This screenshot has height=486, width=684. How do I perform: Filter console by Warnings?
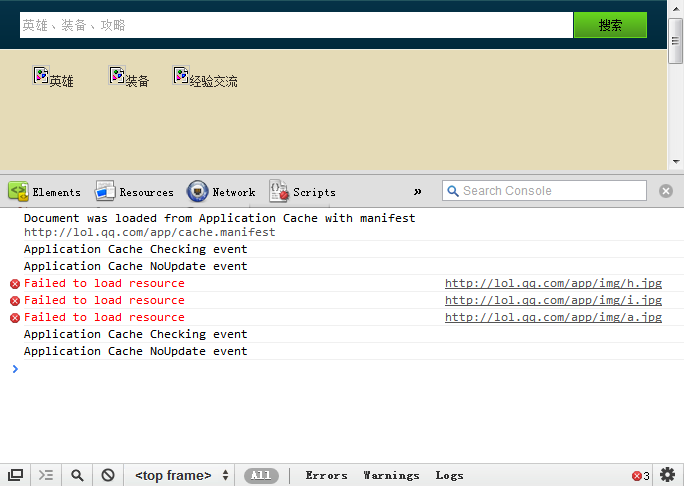(x=391, y=476)
